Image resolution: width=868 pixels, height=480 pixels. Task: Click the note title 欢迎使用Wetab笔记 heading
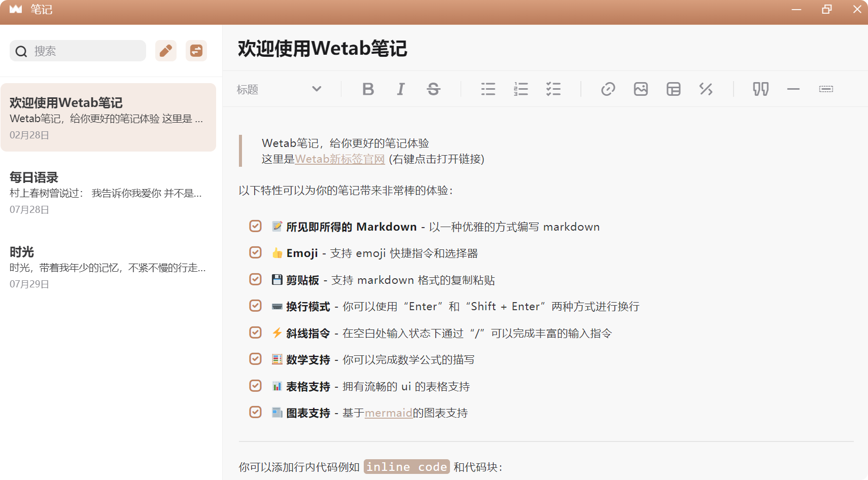[x=323, y=49]
